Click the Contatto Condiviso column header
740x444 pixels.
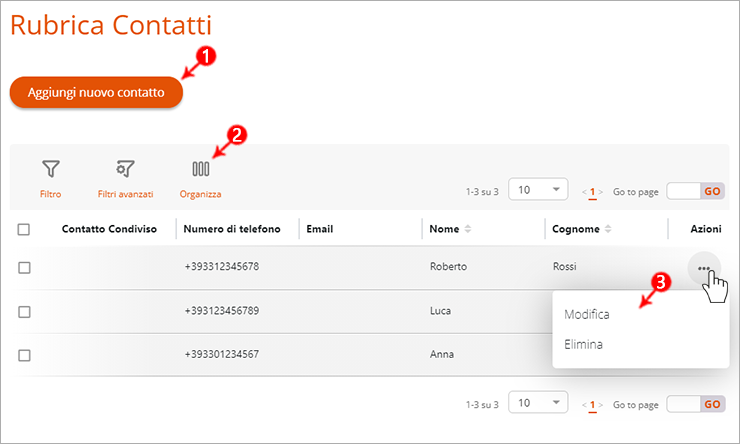click(109, 229)
